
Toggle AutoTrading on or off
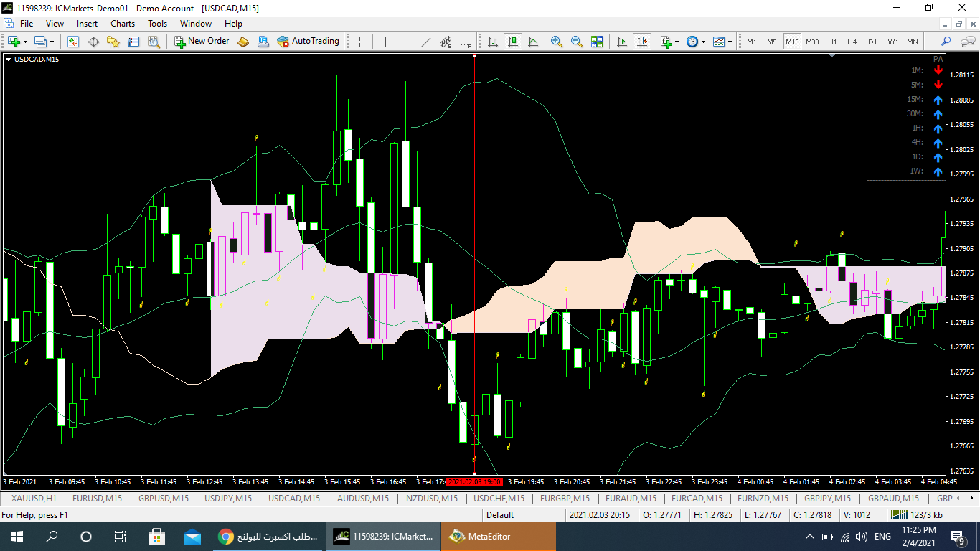[308, 42]
